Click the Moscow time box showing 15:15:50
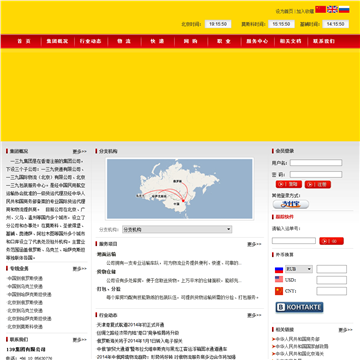 [x=281, y=24]
